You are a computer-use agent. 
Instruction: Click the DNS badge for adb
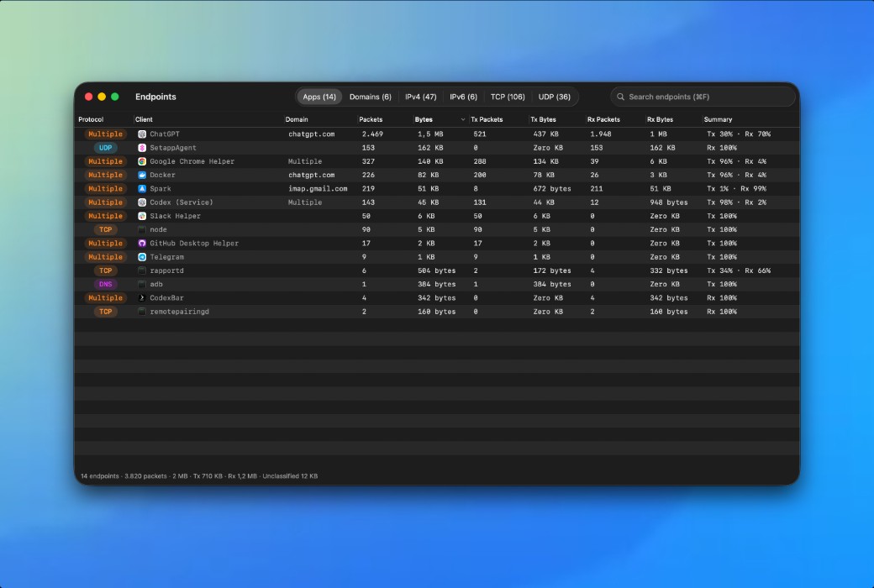105,284
